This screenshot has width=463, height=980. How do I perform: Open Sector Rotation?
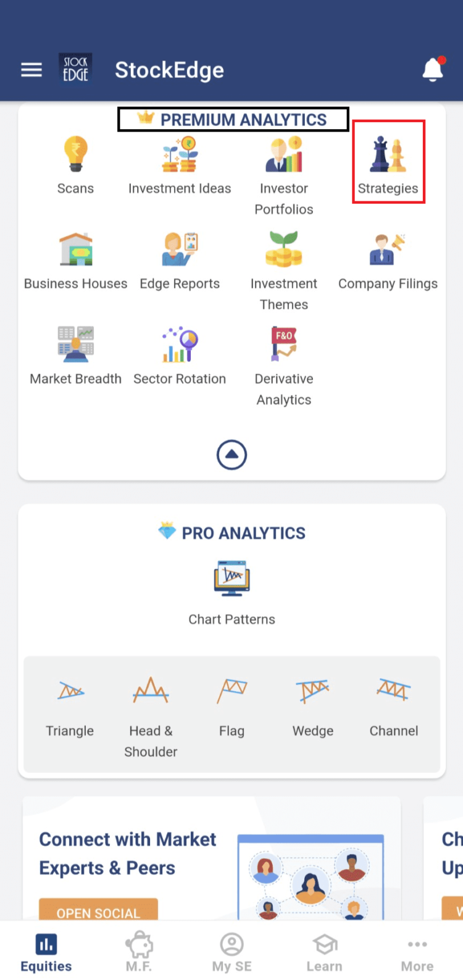(180, 345)
